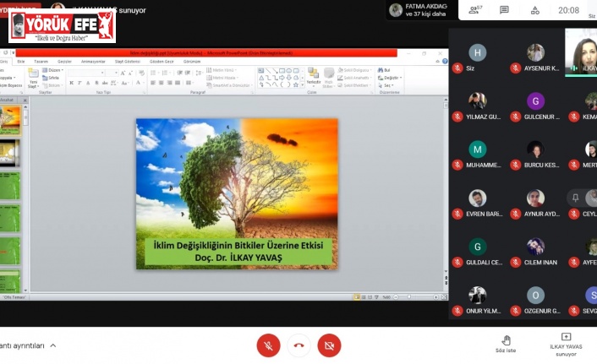The width and height of the screenshot is (597, 364).
Task: Toggle italic T formatting button
Action: 79,83
